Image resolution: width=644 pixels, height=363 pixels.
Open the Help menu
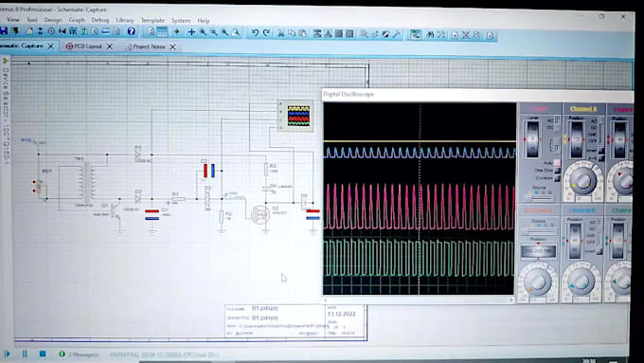[x=204, y=21]
